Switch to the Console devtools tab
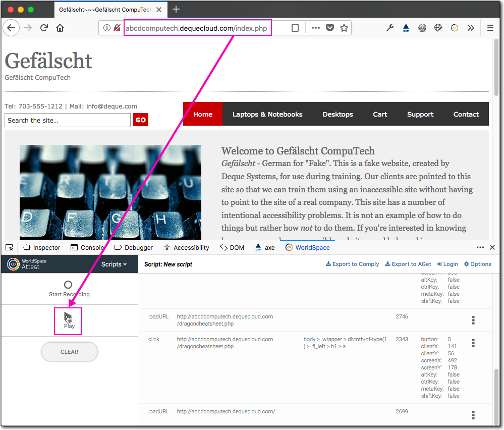This screenshot has width=504, height=430. pyautogui.click(x=88, y=247)
